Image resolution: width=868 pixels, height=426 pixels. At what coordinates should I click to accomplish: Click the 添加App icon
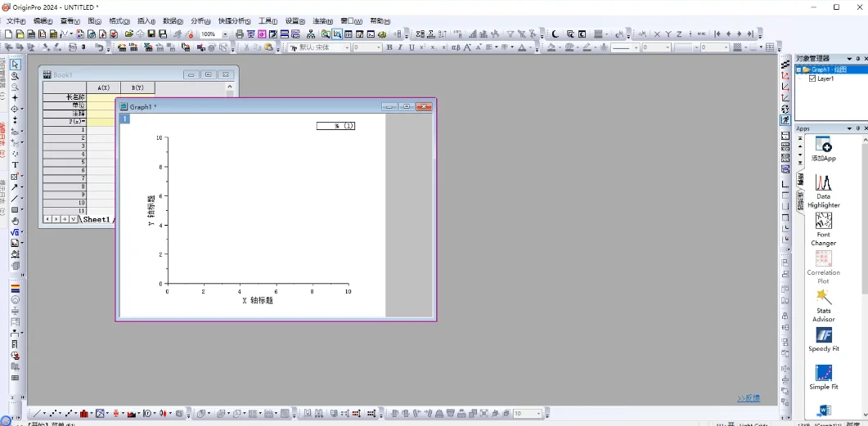pos(824,148)
